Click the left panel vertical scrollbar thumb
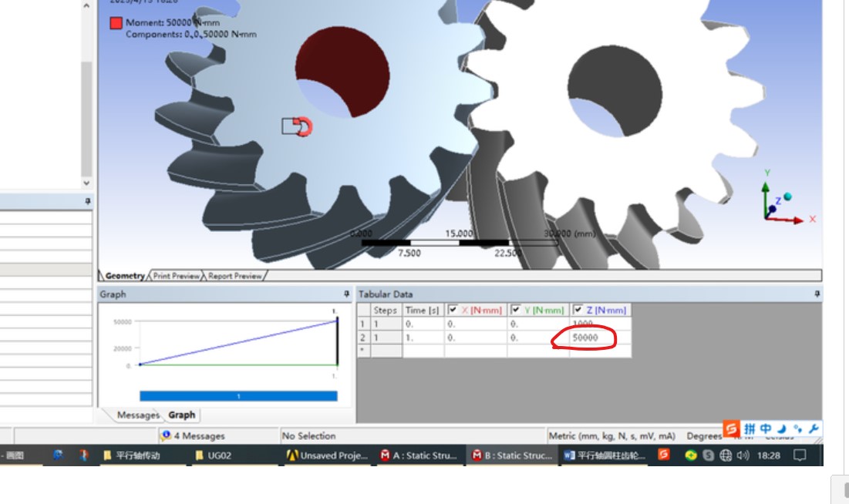 [x=86, y=119]
